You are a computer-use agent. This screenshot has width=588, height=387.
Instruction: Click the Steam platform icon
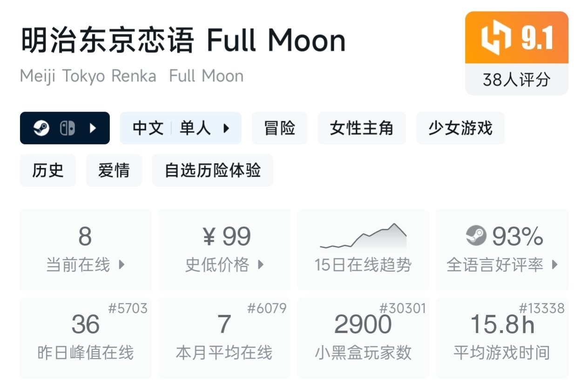(x=41, y=128)
